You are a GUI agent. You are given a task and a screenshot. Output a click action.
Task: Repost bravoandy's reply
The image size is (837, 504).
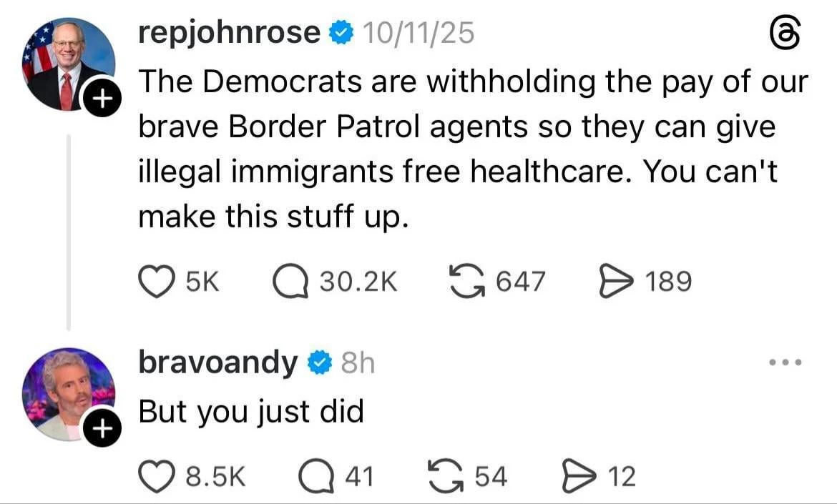click(444, 477)
